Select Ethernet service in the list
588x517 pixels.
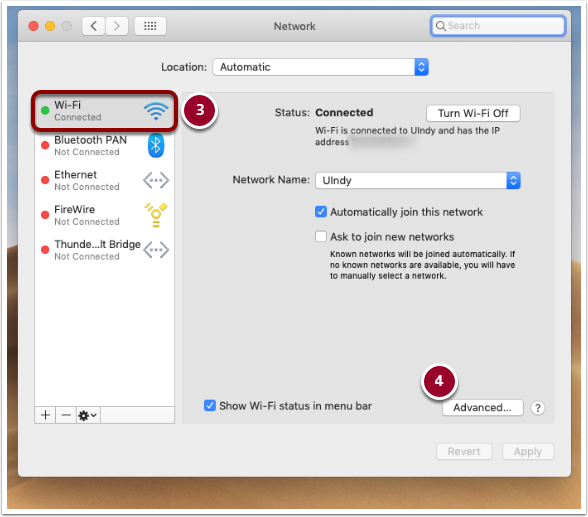pyautogui.click(x=105, y=180)
